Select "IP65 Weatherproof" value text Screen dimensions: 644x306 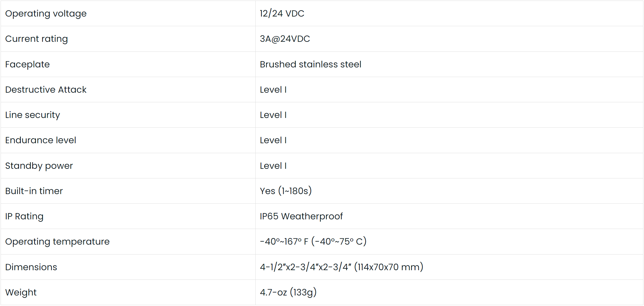tap(301, 216)
